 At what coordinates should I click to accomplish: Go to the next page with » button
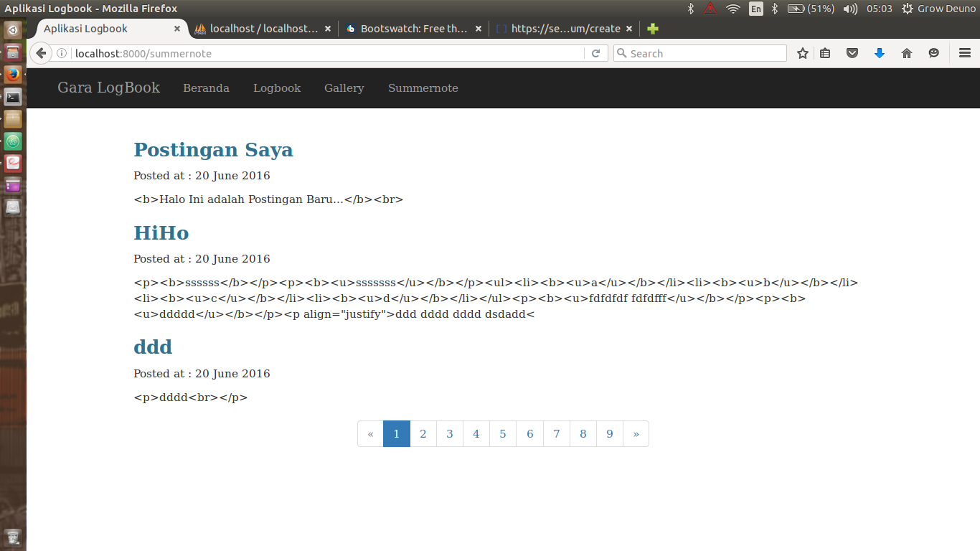tap(636, 433)
